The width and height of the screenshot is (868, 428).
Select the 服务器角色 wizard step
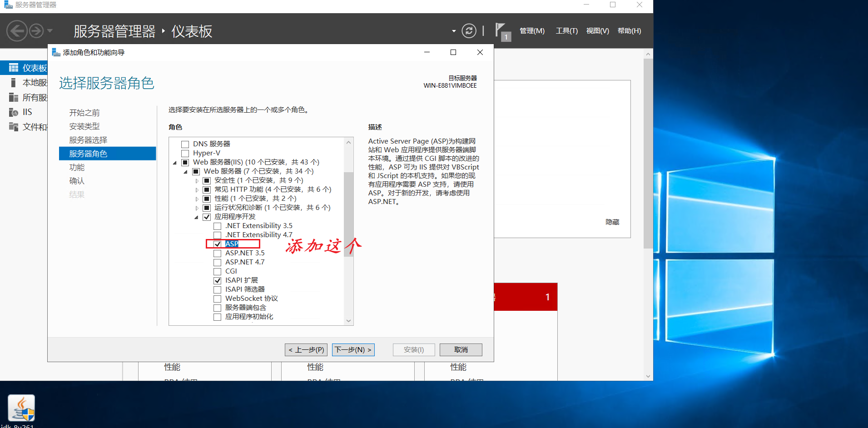tap(107, 154)
